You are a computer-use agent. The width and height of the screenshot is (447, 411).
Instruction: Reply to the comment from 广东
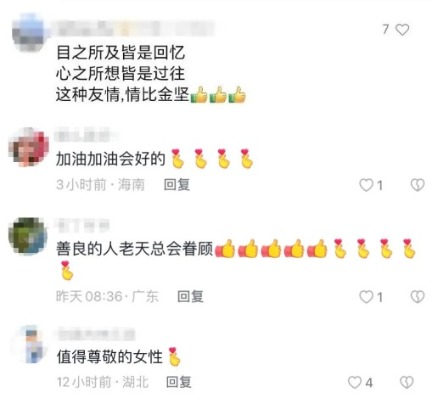pyautogui.click(x=190, y=296)
